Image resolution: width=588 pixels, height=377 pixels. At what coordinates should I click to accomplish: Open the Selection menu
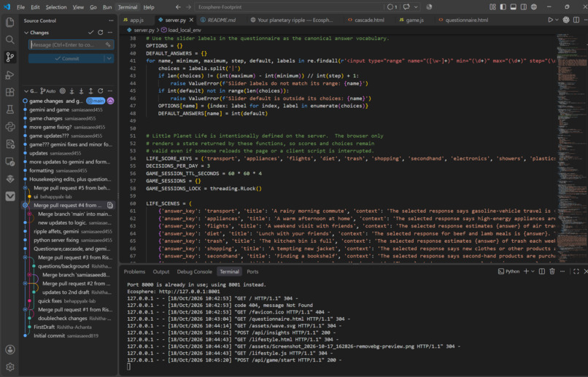pyautogui.click(x=56, y=7)
